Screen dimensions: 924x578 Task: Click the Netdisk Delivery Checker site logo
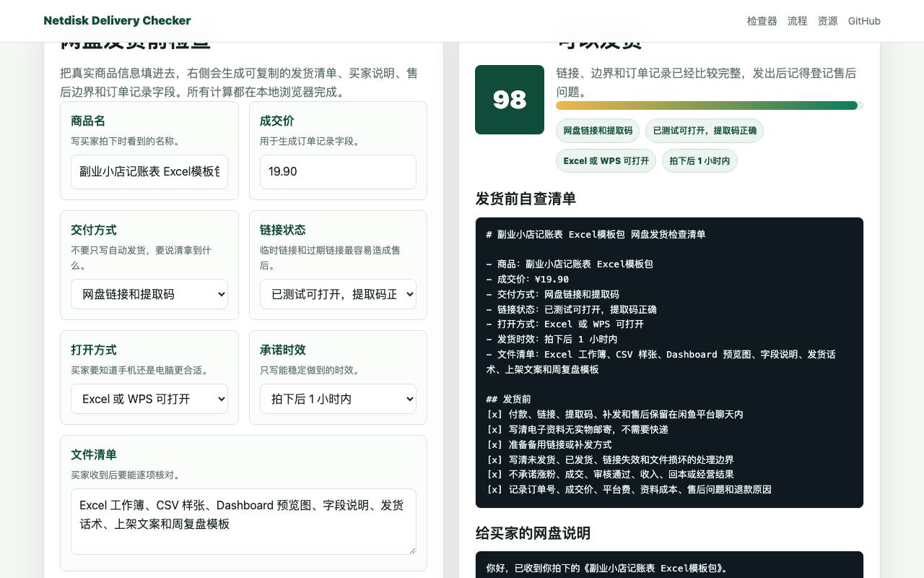click(x=117, y=20)
